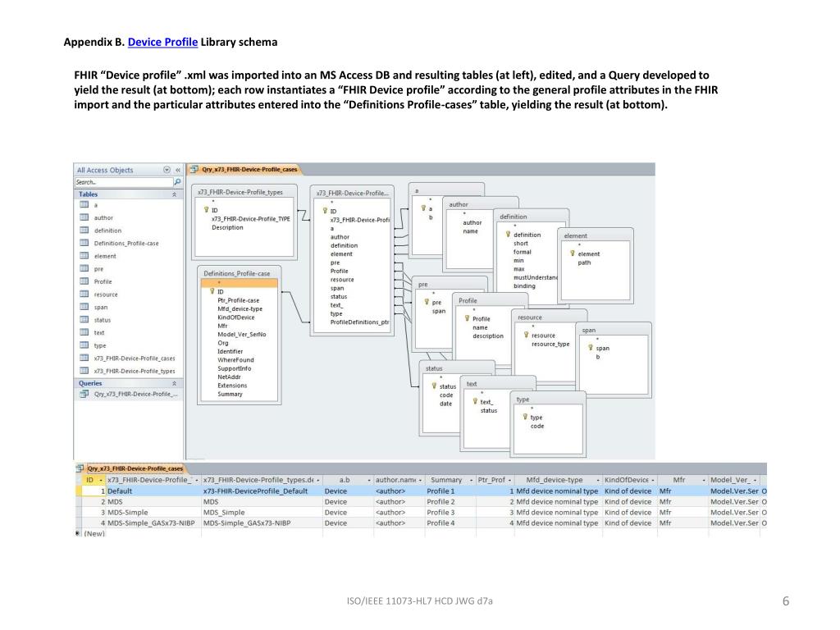Select the type table icon
Image resolution: width=840 pixels, height=630 pixels.
click(84, 345)
